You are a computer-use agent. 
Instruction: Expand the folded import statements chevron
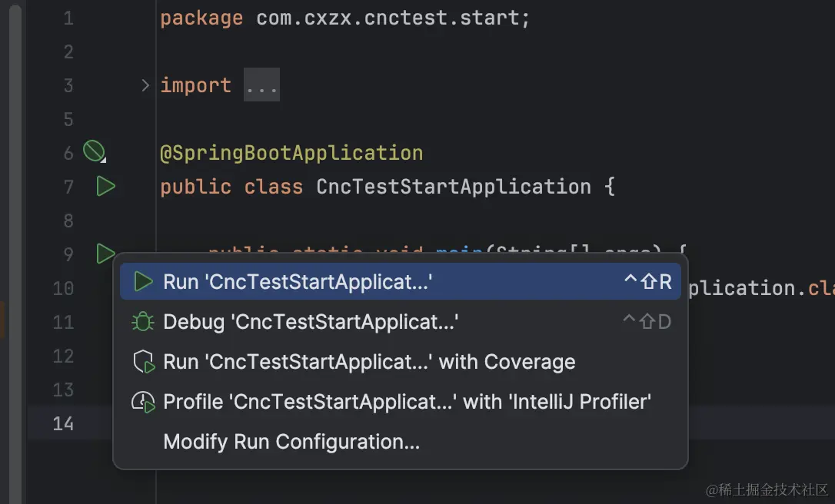145,85
